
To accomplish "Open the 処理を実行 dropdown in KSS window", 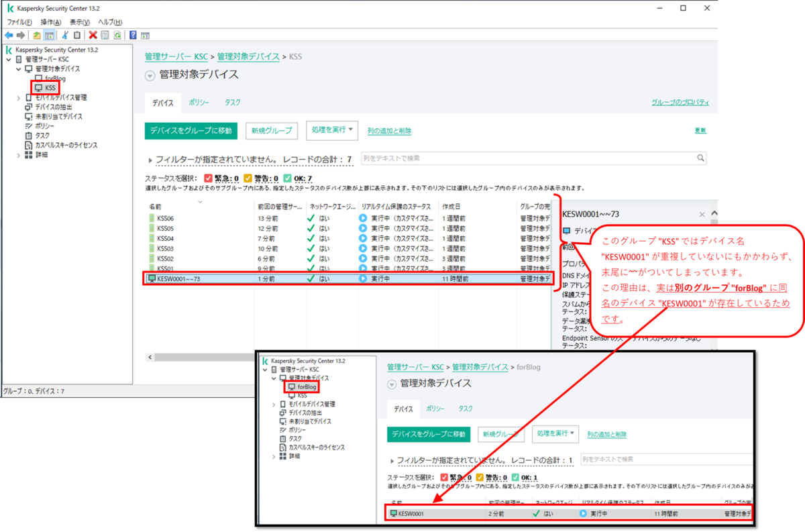I will coord(332,130).
